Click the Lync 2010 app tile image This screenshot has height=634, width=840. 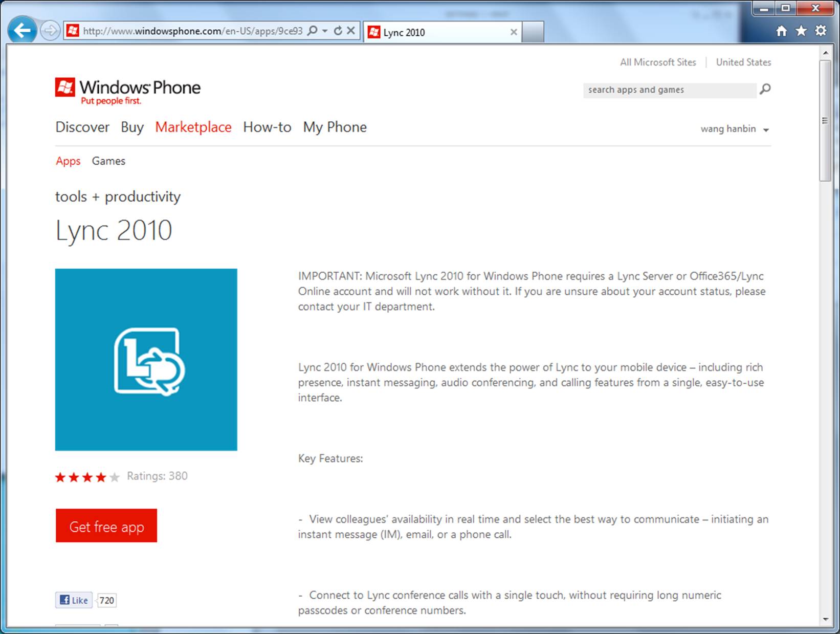(146, 360)
